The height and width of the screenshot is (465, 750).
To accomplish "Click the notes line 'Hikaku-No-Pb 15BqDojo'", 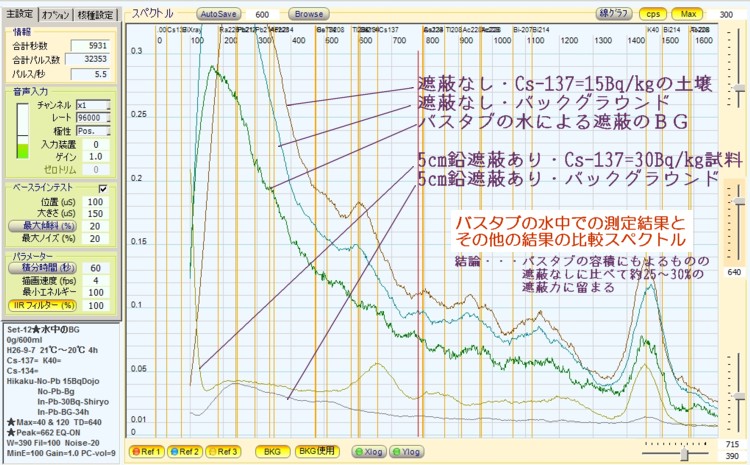I will click(53, 381).
